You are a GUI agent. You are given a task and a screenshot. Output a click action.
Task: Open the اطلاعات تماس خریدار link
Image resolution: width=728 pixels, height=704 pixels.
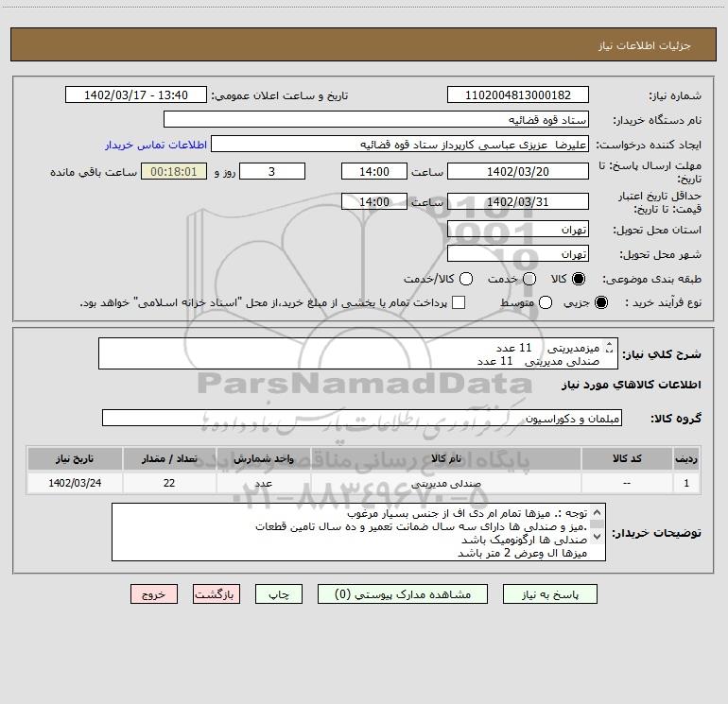156,145
